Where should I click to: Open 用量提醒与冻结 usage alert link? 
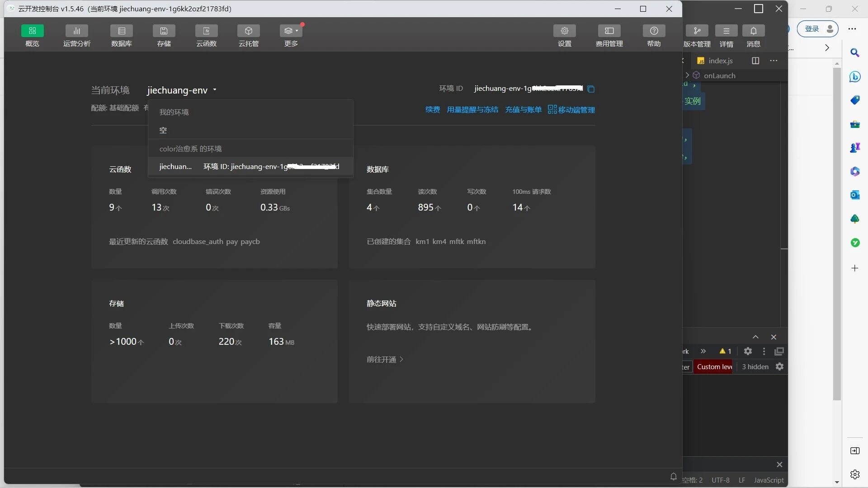point(472,110)
